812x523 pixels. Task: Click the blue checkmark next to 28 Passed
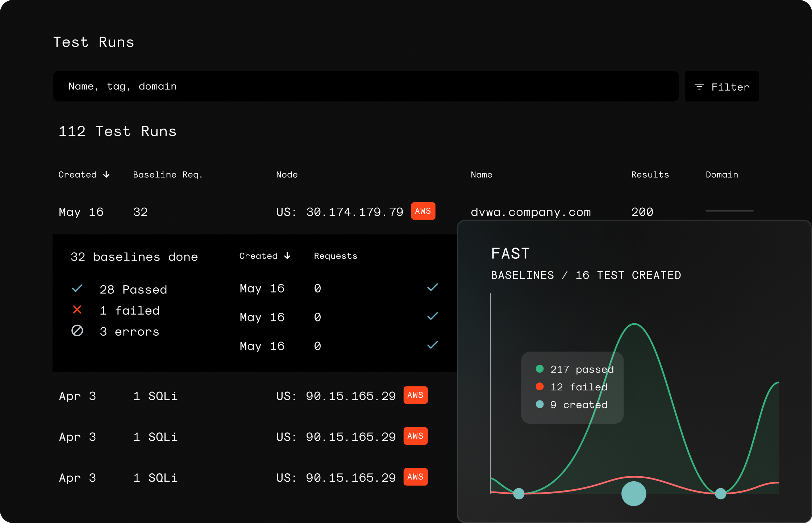pyautogui.click(x=77, y=289)
